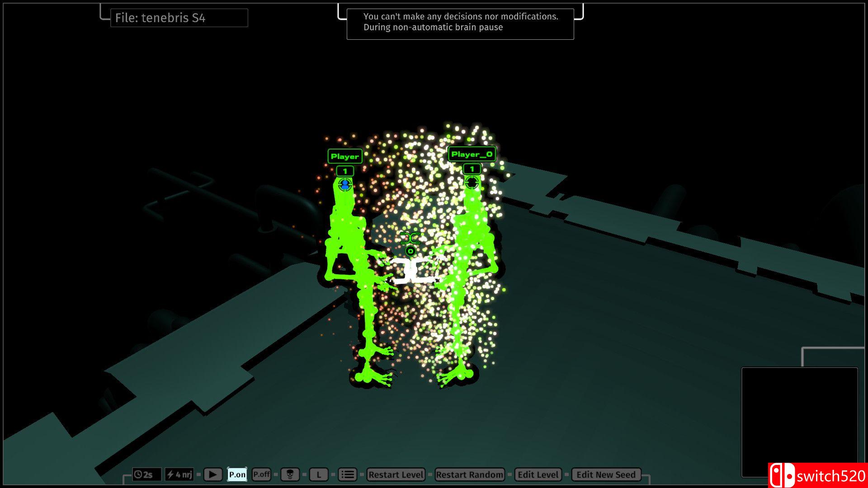Click the File: tenebris S4 field

pos(179,18)
